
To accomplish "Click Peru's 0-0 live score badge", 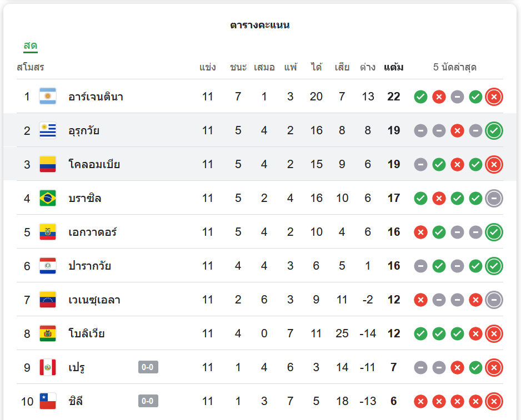I will click(x=148, y=367).
